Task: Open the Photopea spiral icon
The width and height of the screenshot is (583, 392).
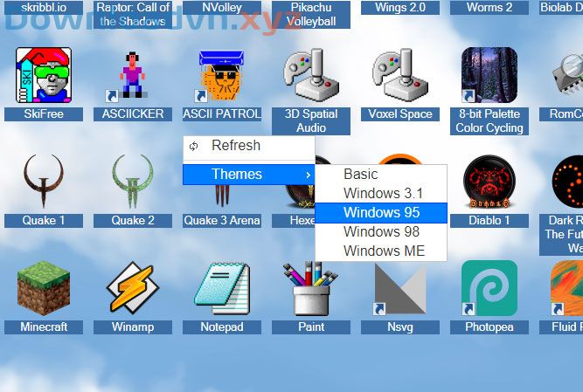Action: pyautogui.click(x=489, y=288)
